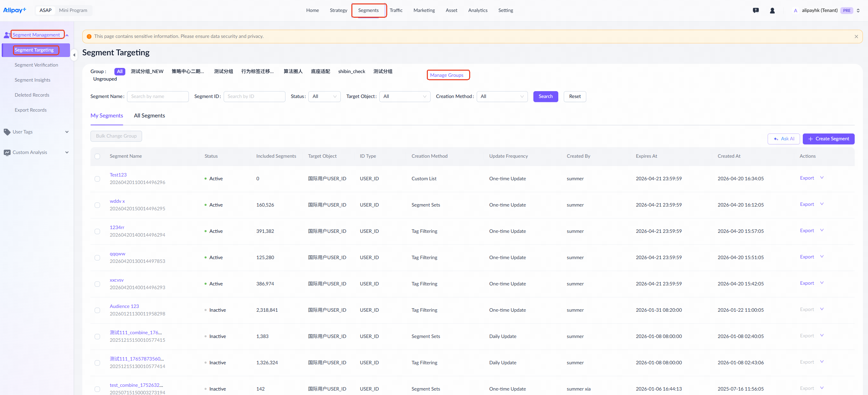Open the Ask AI assistant

point(784,139)
